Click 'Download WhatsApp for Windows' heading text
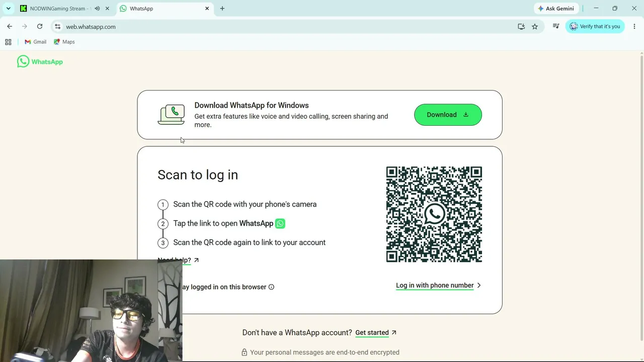 click(x=252, y=105)
